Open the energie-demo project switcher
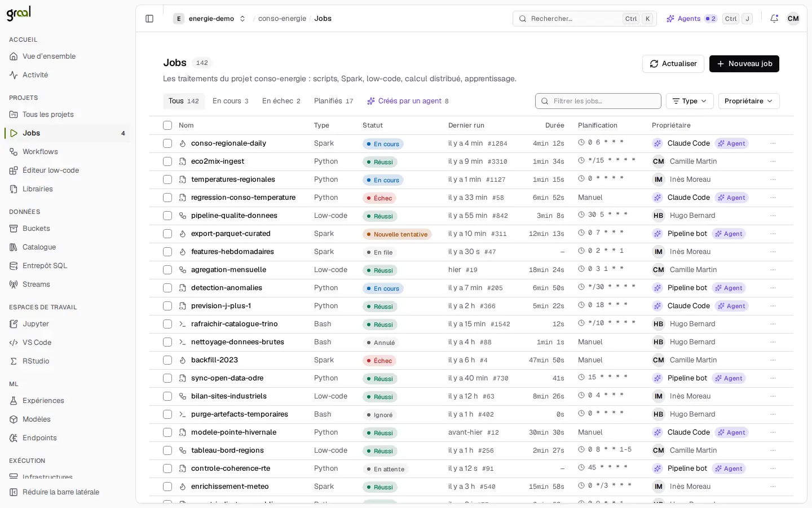The width and height of the screenshot is (812, 508). (210, 19)
